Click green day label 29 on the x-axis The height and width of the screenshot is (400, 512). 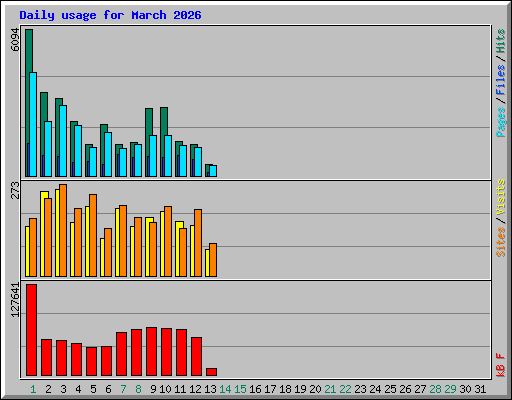coord(450,389)
